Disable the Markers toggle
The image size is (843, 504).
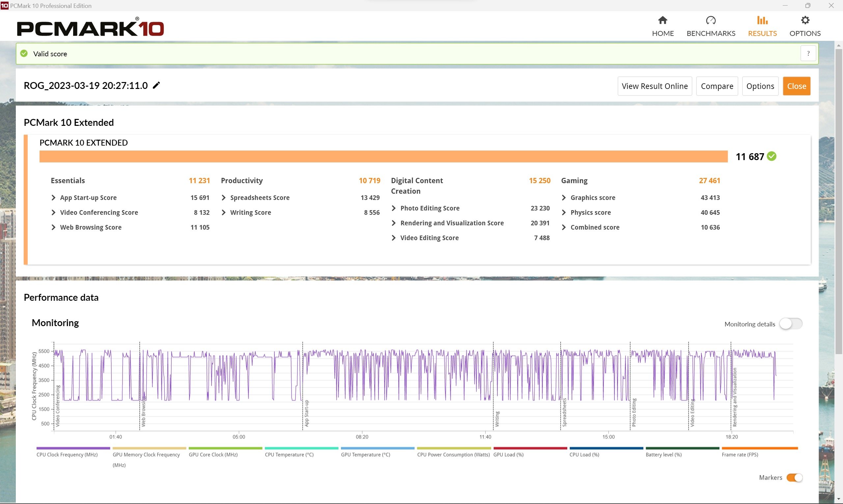(795, 478)
